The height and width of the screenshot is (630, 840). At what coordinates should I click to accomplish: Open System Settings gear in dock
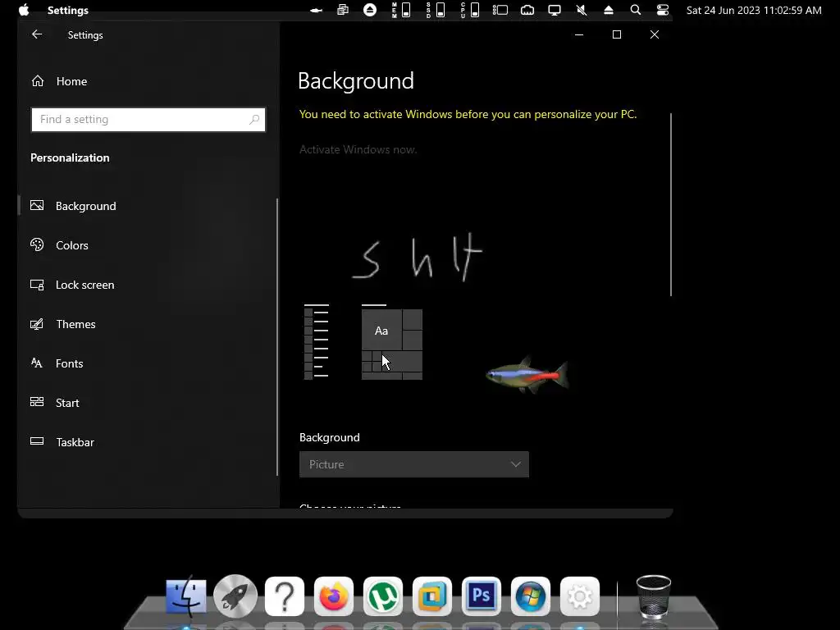pyautogui.click(x=580, y=596)
